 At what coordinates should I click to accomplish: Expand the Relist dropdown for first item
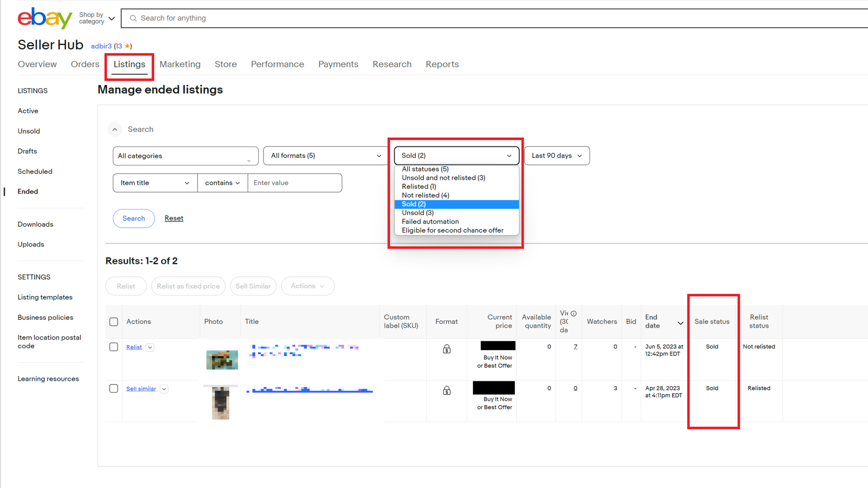pos(150,347)
